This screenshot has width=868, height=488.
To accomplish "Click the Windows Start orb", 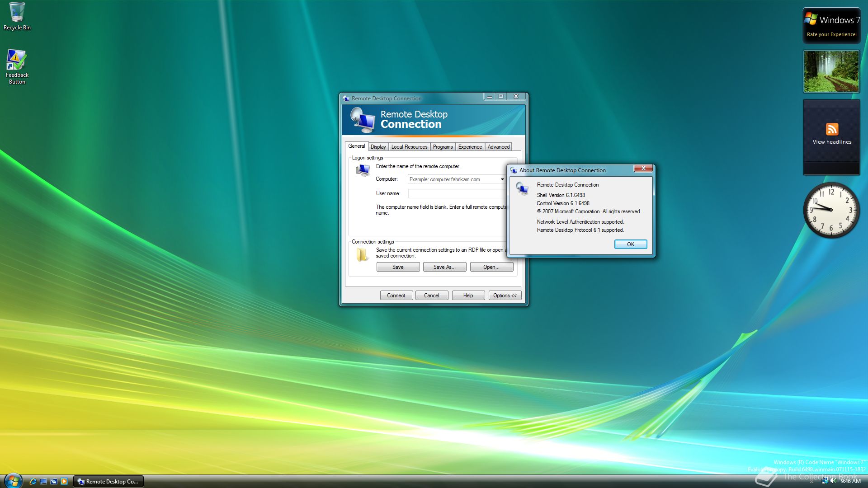I will click(13, 481).
